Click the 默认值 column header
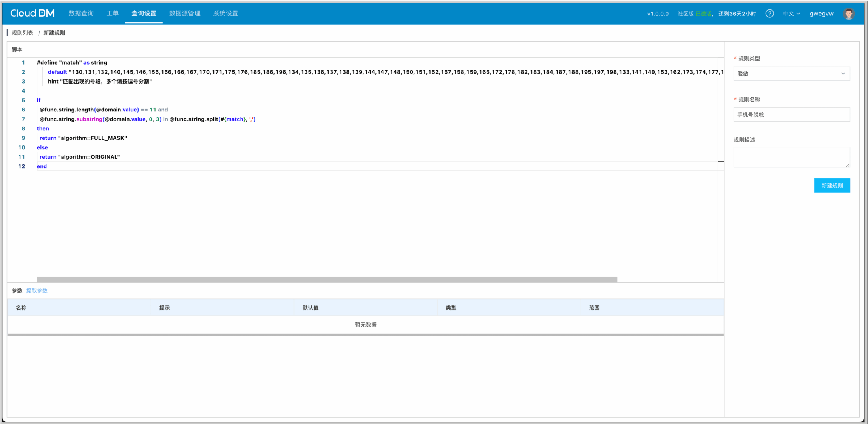Viewport: 868px width, 424px height. click(x=310, y=308)
